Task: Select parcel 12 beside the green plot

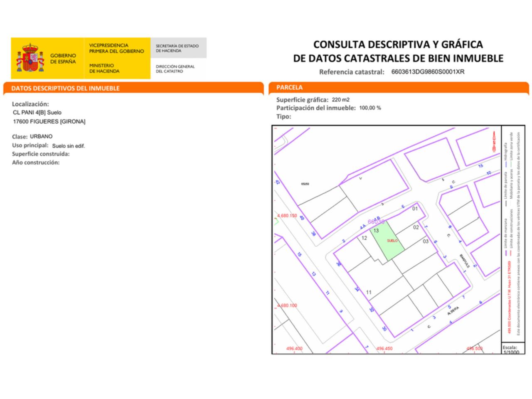Action: click(x=364, y=238)
